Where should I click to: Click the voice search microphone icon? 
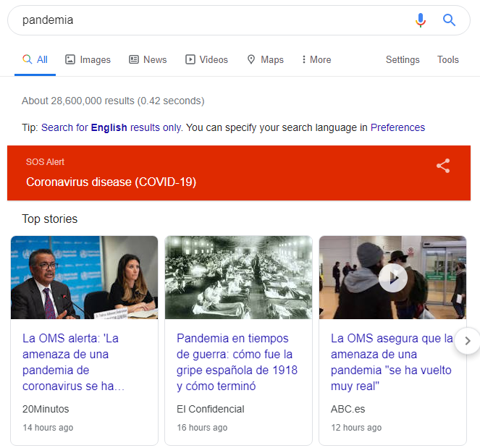tap(421, 20)
